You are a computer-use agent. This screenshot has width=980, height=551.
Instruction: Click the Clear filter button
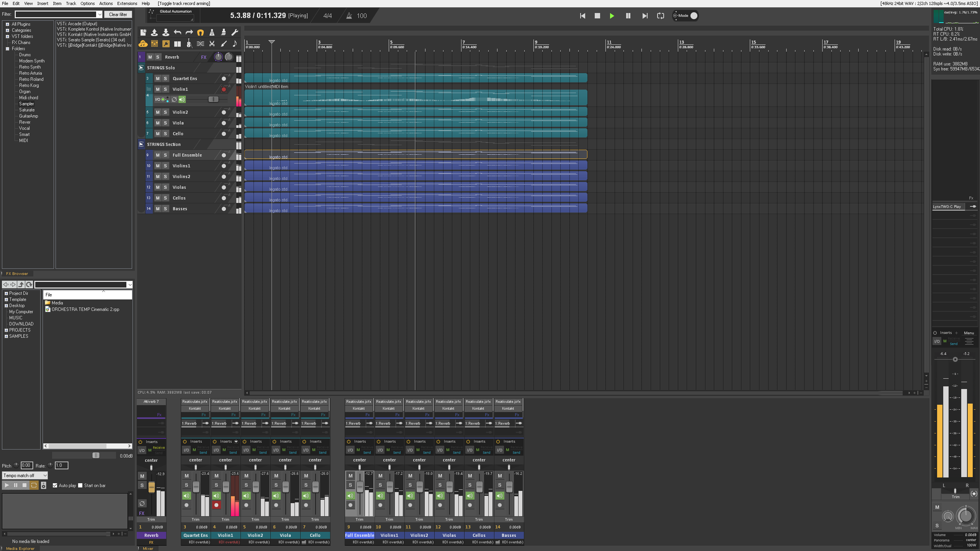point(118,14)
